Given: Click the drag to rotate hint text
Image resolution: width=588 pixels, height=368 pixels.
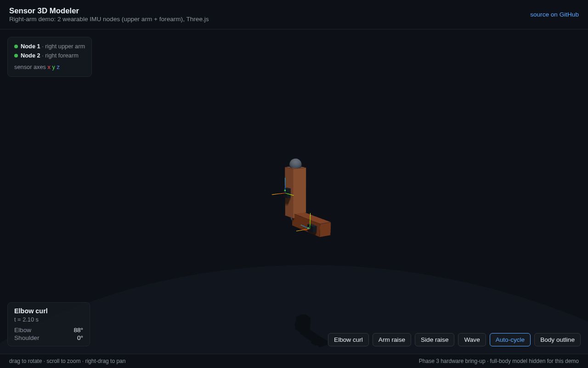Looking at the screenshot, I should click(68, 361).
